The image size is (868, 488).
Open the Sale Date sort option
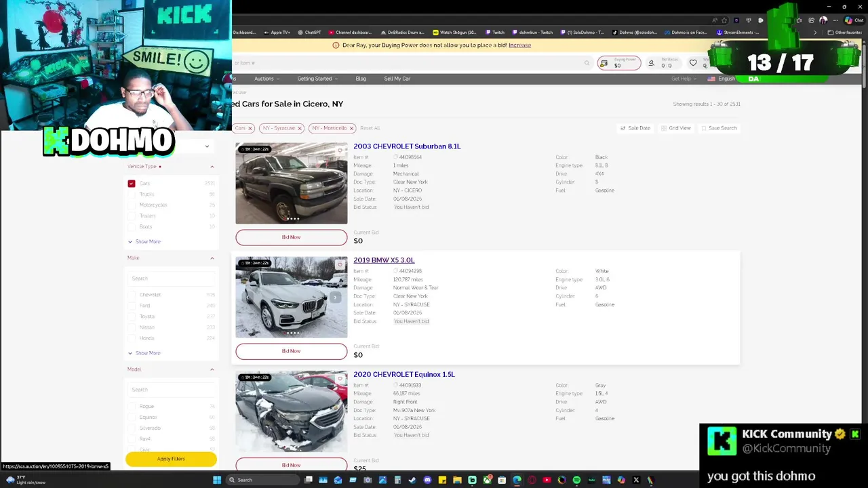[635, 128]
